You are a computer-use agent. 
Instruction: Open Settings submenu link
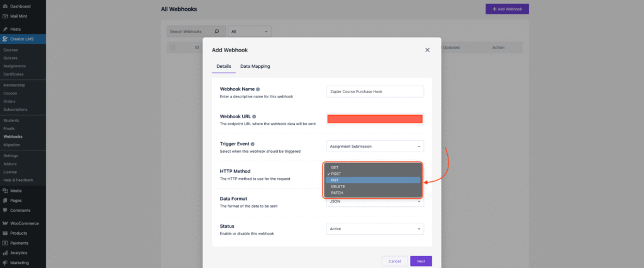pos(11,156)
